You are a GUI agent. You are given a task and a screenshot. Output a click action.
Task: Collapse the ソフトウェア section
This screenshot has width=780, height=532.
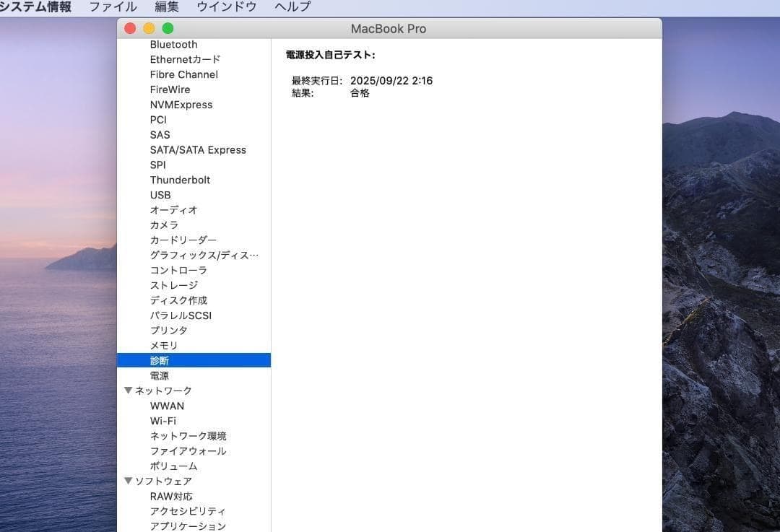[x=129, y=481]
